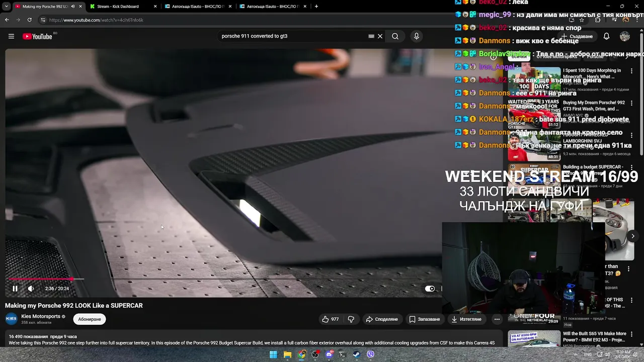Viewport: 644px width, 362px height.
Task: Switch to the second Автокъща ISauto tab
Action: [273, 7]
